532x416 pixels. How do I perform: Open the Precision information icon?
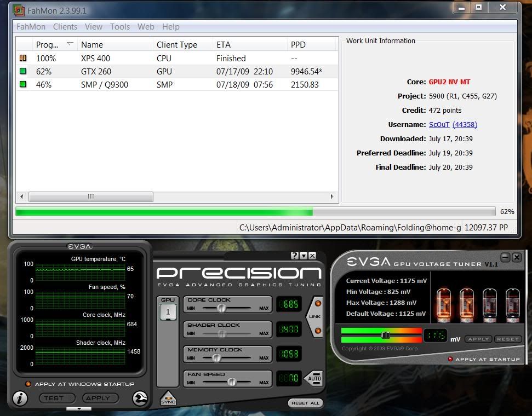click(20, 398)
